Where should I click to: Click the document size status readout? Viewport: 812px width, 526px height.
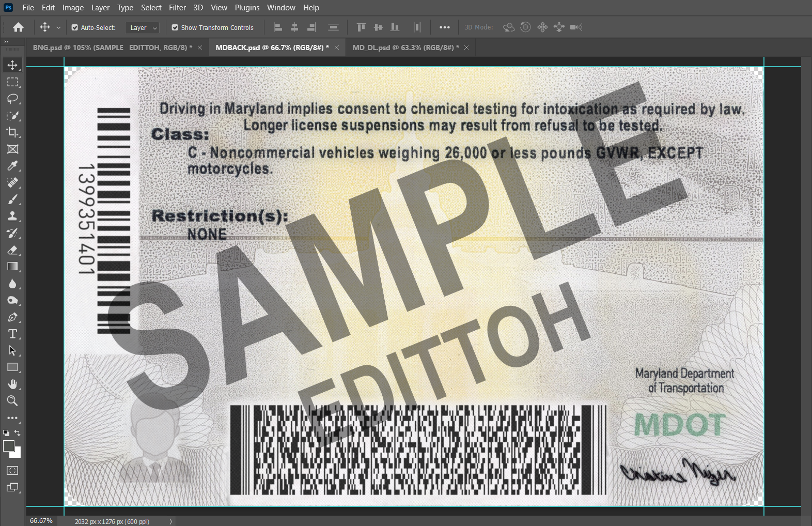click(x=112, y=521)
